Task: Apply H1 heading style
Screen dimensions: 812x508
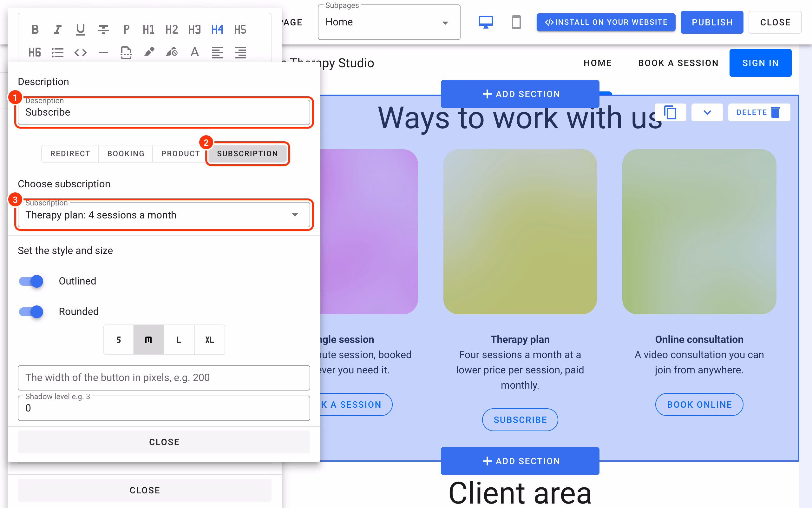Action: tap(149, 30)
